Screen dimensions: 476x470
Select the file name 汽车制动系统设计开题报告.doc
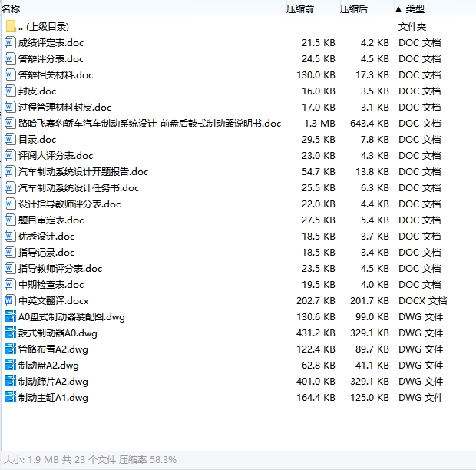pyautogui.click(x=83, y=171)
